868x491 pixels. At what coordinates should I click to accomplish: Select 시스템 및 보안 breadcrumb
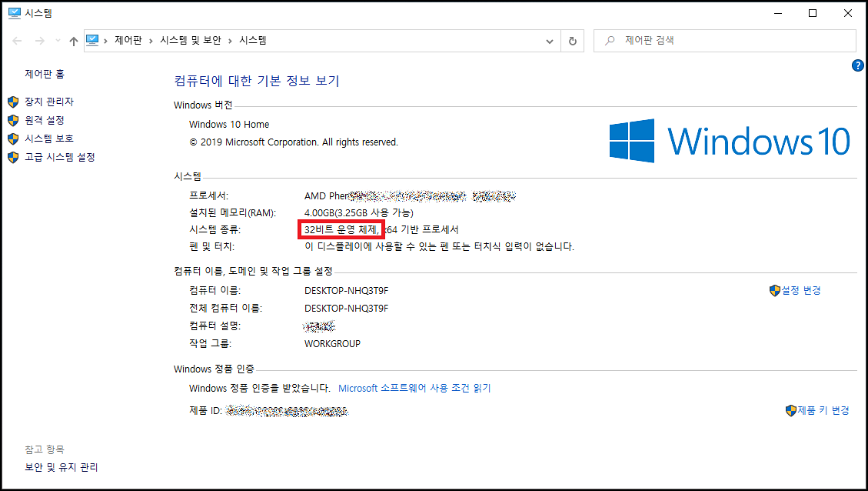[191, 41]
